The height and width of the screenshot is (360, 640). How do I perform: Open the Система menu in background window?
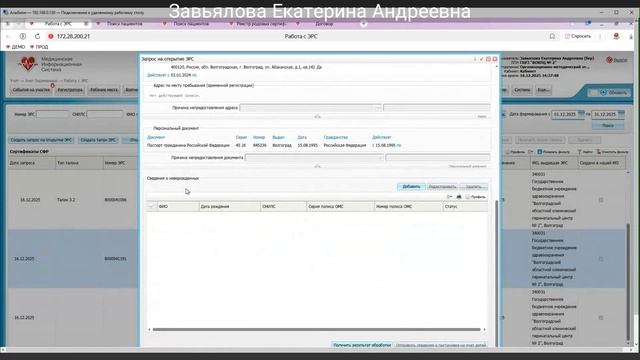[522, 90]
